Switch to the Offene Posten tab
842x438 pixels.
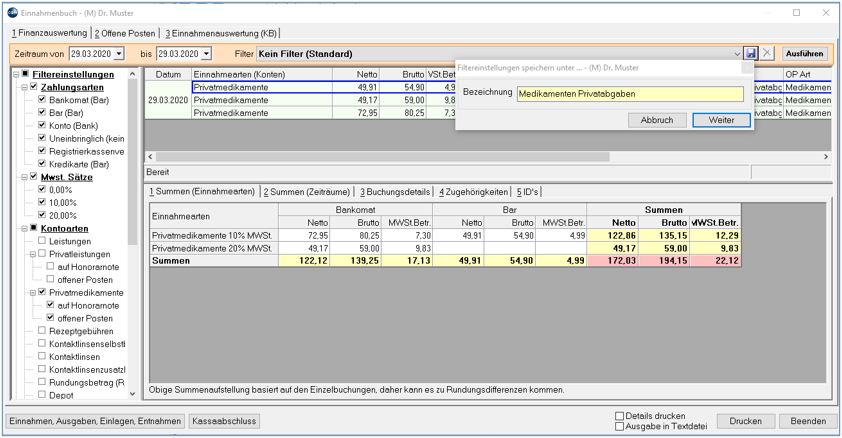(125, 33)
